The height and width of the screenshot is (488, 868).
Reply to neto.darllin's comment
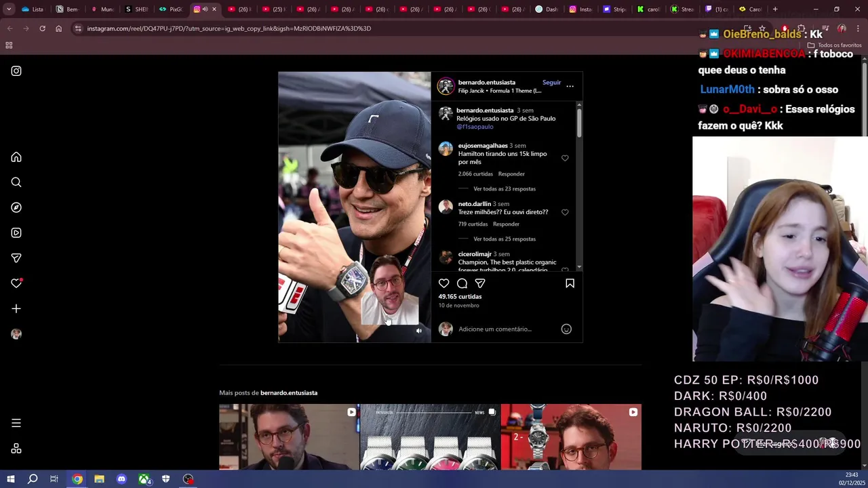tap(506, 224)
